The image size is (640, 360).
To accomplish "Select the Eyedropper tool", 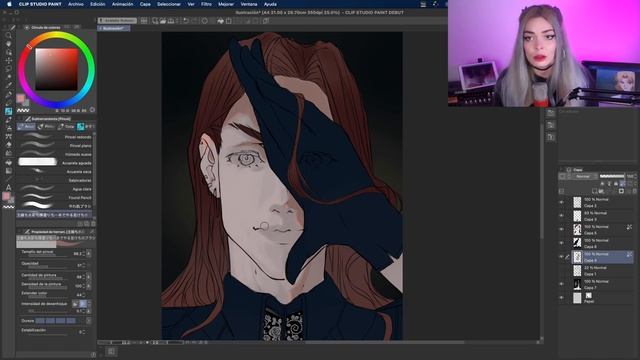I will [9, 86].
